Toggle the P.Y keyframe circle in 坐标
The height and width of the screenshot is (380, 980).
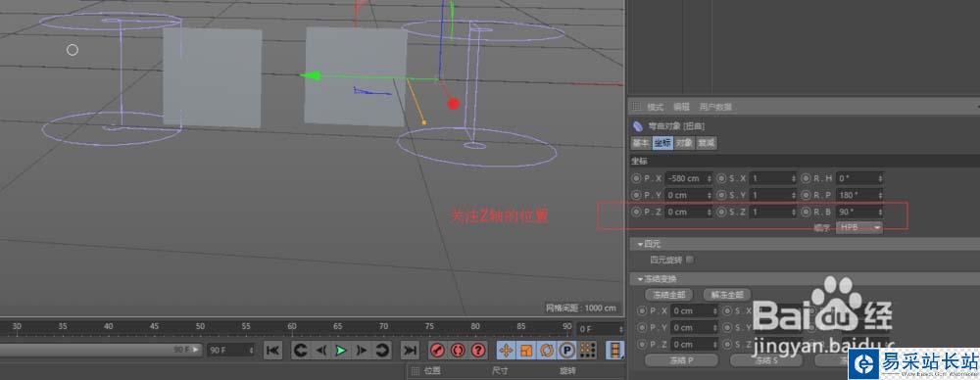click(636, 195)
